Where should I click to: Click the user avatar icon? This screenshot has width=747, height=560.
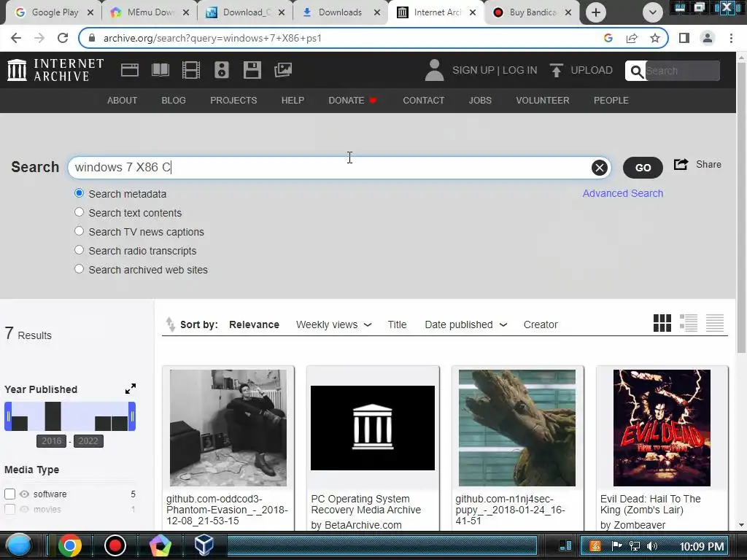(x=434, y=70)
